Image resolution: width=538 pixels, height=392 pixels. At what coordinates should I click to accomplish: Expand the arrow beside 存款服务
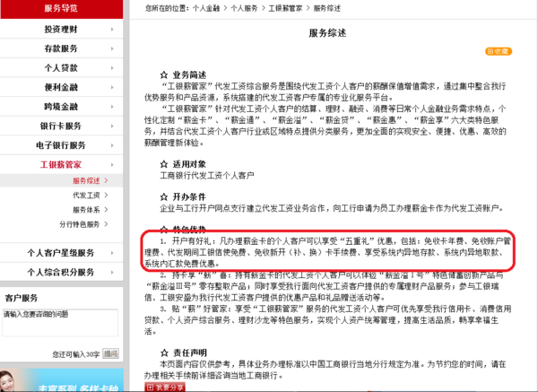point(112,48)
